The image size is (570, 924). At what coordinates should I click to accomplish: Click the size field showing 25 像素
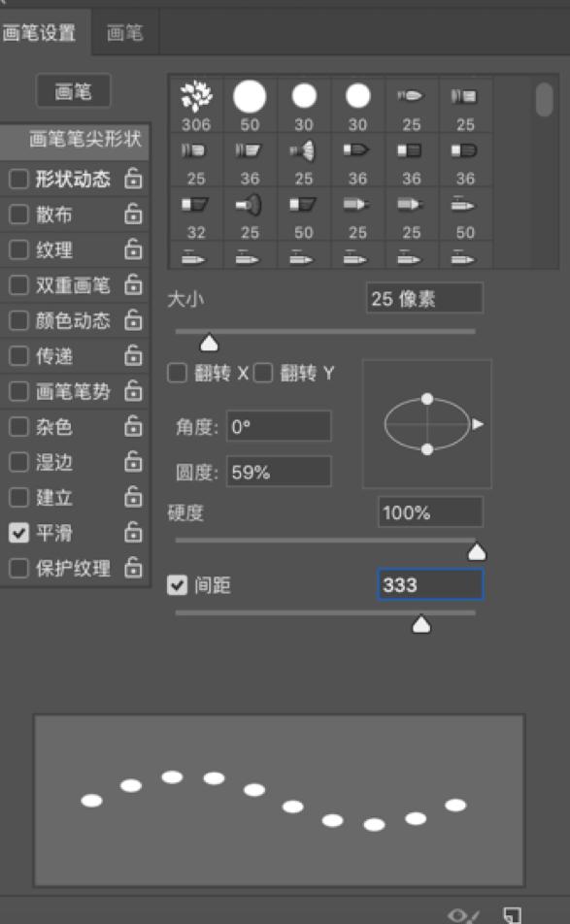click(x=424, y=298)
